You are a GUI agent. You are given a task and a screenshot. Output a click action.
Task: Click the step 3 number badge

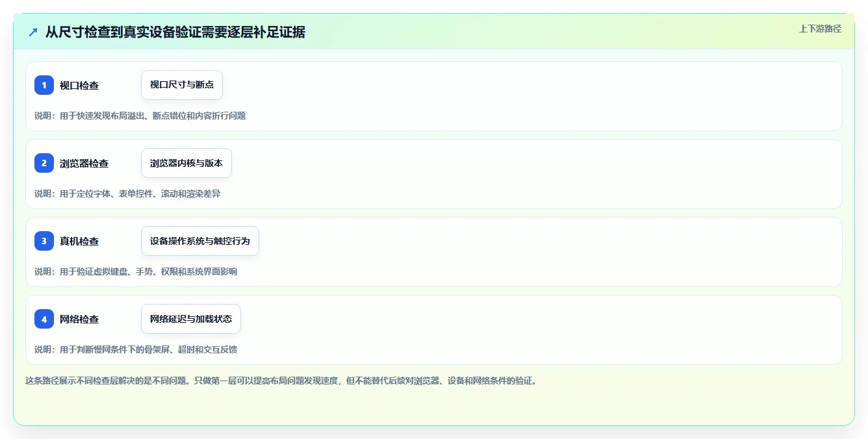point(44,241)
